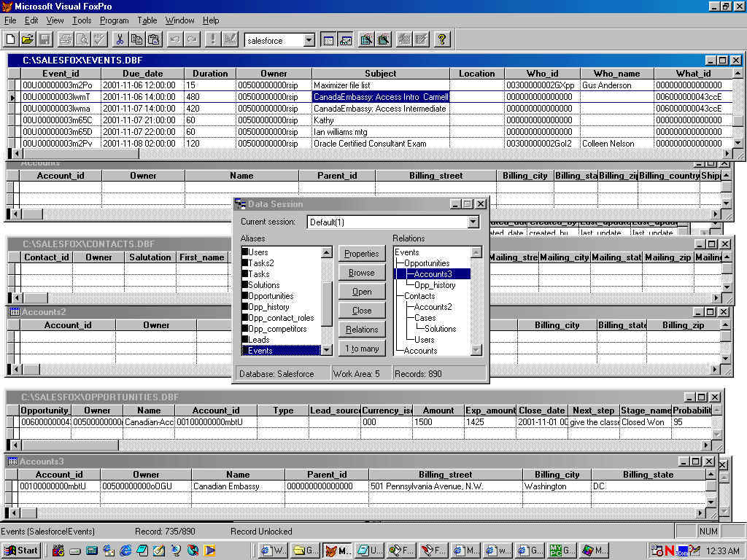
Task: Click the Open folder toolbar icon
Action: [x=28, y=39]
